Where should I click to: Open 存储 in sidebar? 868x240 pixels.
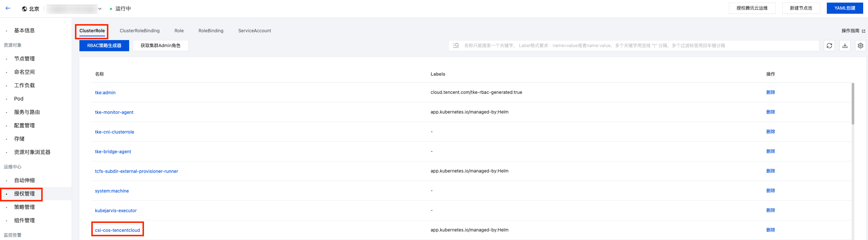click(x=19, y=139)
